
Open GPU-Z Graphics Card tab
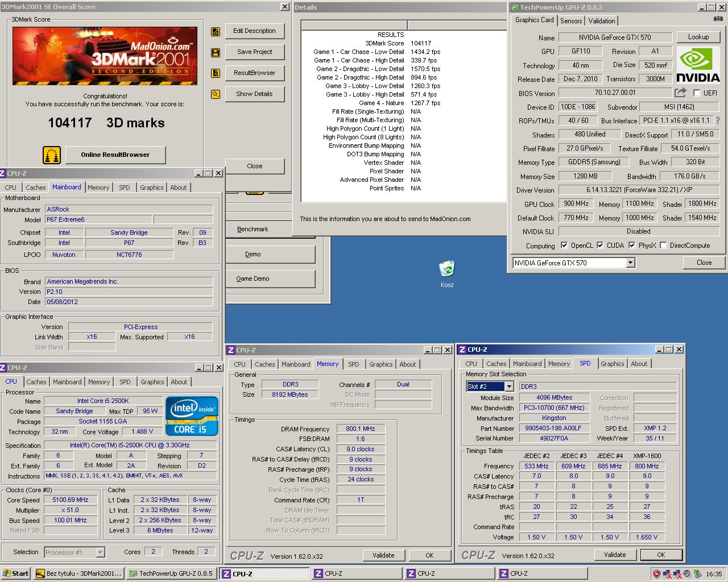click(534, 20)
